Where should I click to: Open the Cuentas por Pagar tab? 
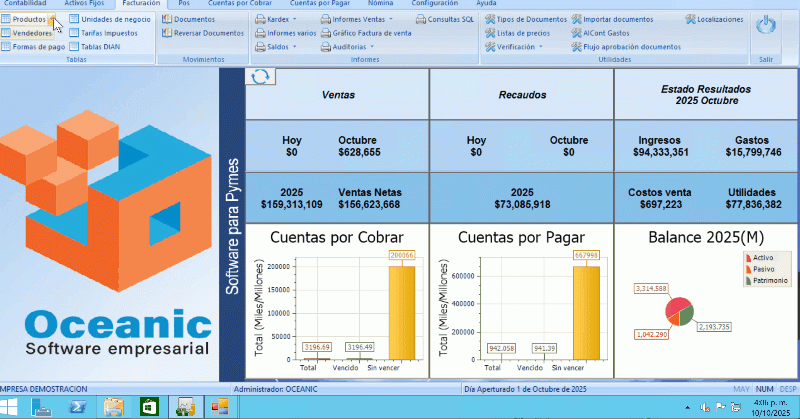(320, 3)
